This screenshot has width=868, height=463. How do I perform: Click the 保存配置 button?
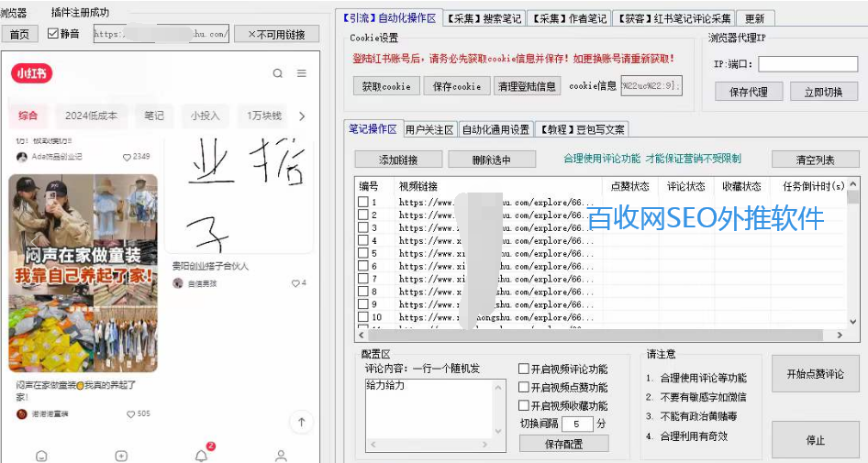563,444
